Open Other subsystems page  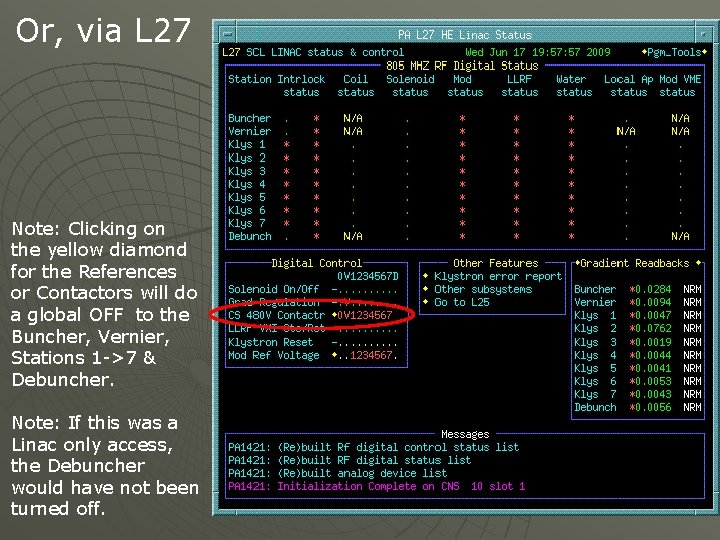[x=483, y=289]
